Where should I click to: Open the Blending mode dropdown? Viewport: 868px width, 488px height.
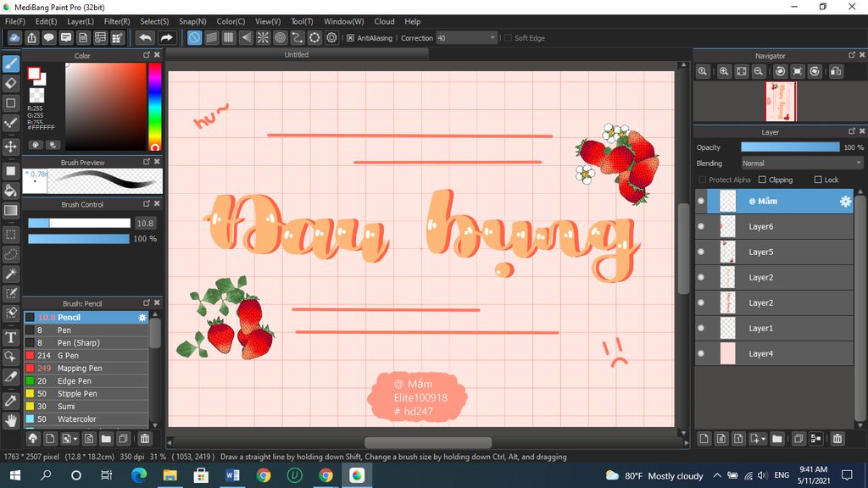click(x=802, y=164)
